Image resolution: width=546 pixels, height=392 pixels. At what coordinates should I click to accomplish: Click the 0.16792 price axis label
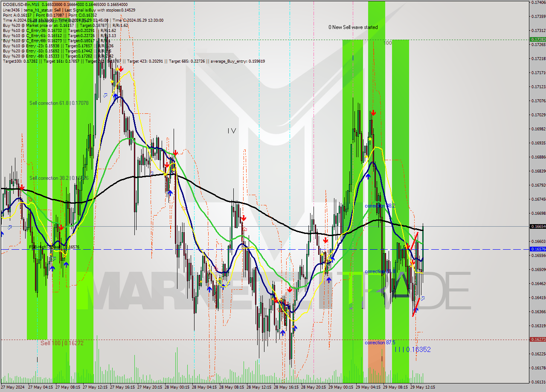point(539,185)
